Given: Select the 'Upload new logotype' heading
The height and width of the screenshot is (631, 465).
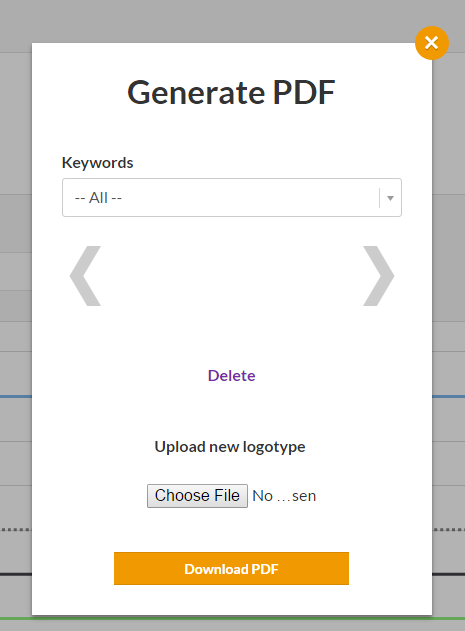Looking at the screenshot, I should pyautogui.click(x=230, y=447).
